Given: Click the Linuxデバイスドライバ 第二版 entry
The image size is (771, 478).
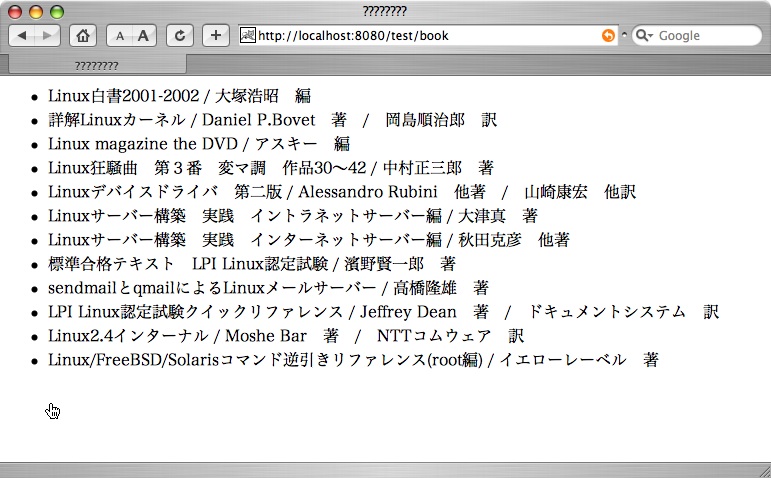Looking at the screenshot, I should click(x=342, y=192).
